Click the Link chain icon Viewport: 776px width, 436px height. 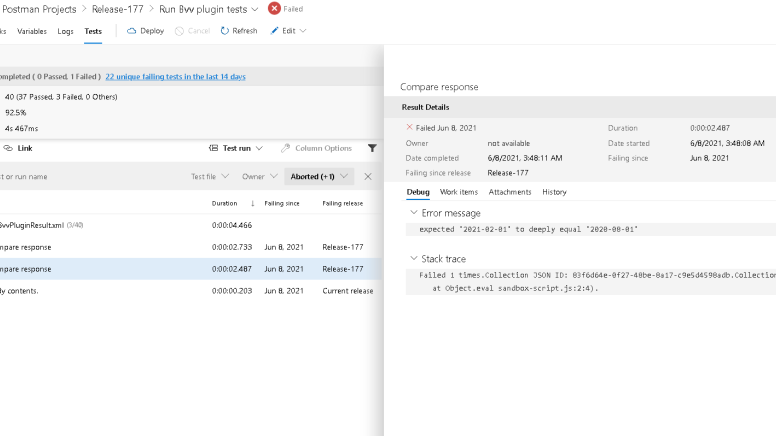click(x=8, y=148)
